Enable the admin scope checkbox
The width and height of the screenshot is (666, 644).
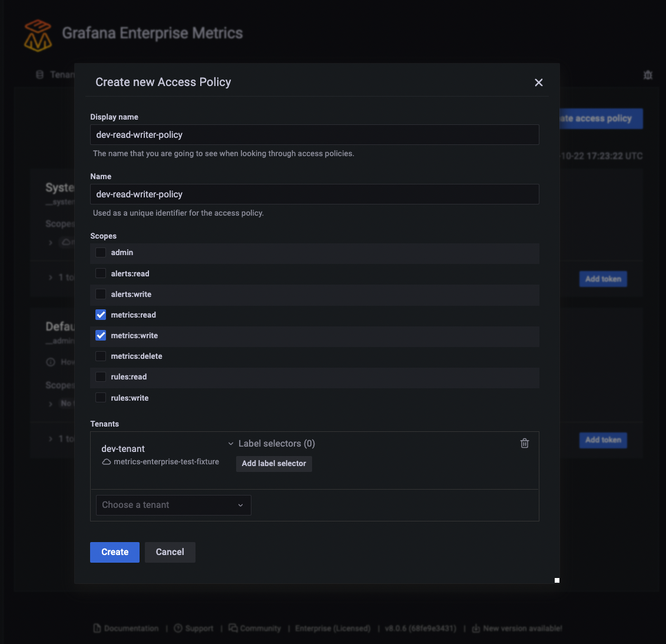point(101,253)
